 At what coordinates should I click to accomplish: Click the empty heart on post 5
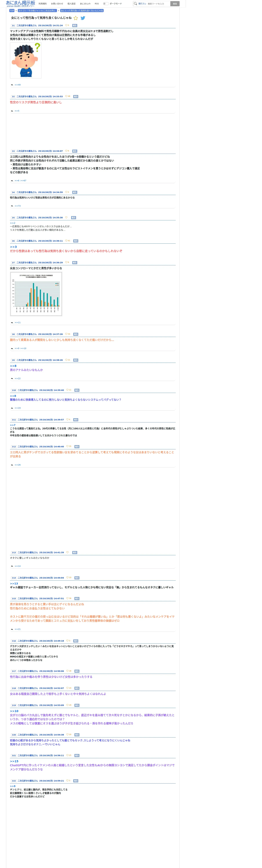[x=66, y=217]
